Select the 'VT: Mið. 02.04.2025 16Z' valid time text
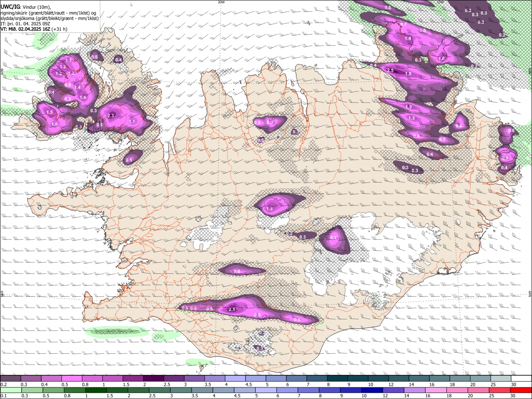The image size is (532, 399). (x=25, y=30)
